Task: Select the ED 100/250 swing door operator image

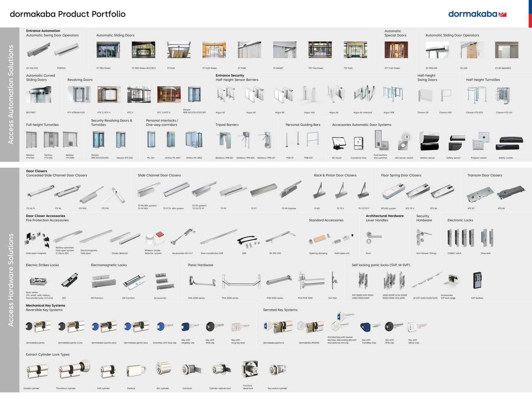Action: 38,50
